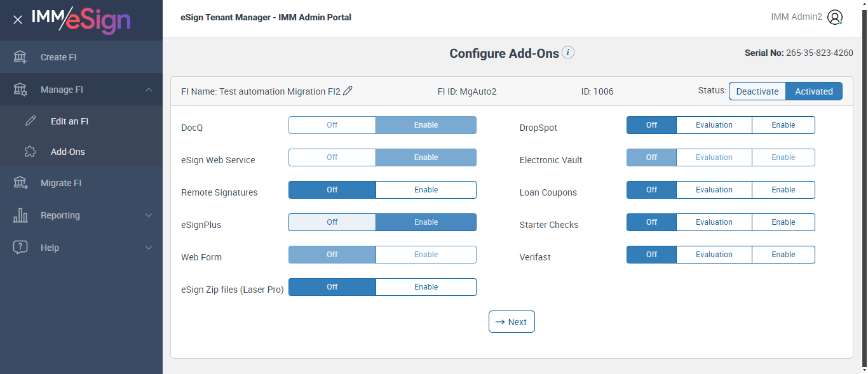Image resolution: width=868 pixels, height=374 pixels.
Task: Click the Reporting bar chart icon
Action: click(20, 215)
